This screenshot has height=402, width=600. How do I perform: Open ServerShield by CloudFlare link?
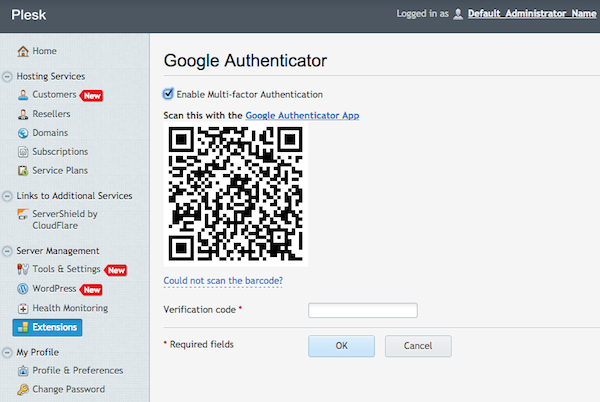pyautogui.click(x=65, y=220)
